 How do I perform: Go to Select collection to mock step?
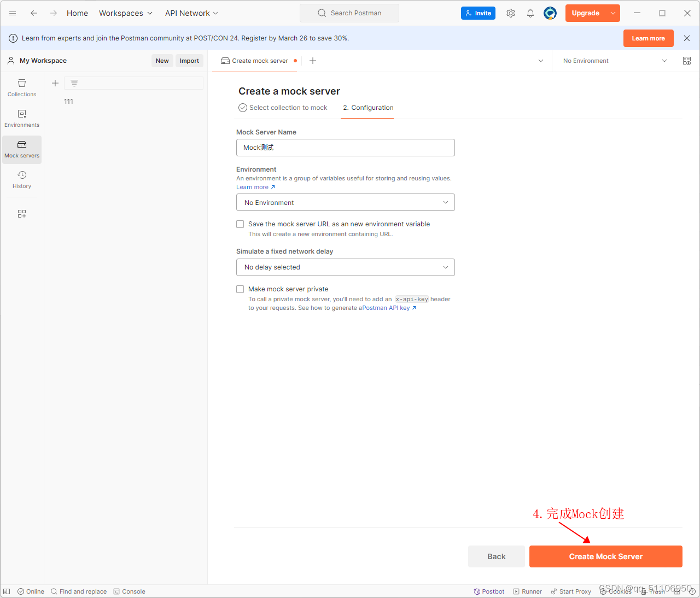click(283, 108)
